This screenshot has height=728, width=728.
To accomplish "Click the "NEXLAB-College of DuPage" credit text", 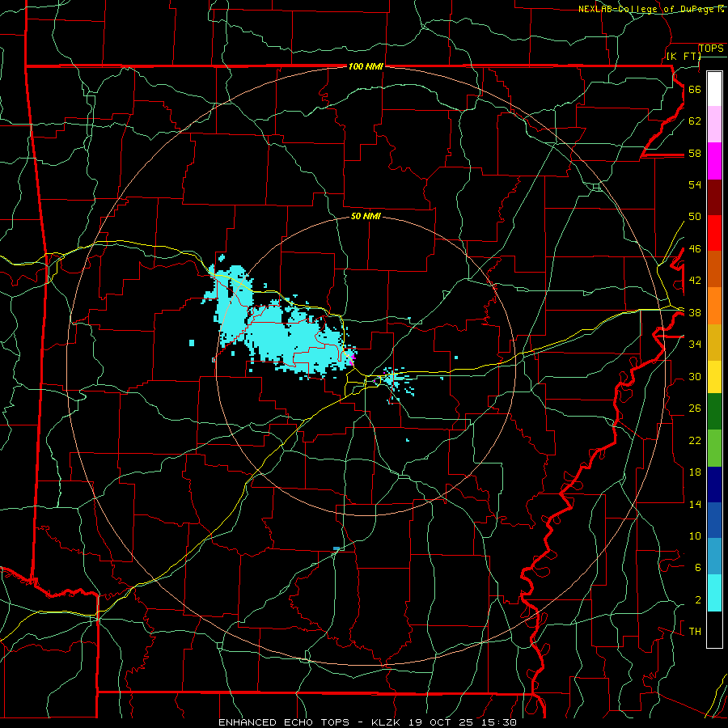I will click(x=647, y=9).
